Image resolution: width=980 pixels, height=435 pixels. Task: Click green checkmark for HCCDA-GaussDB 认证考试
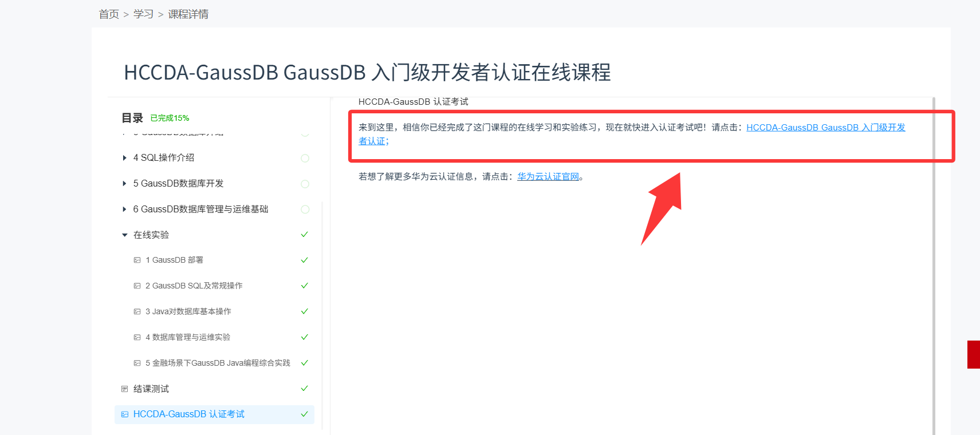[x=305, y=414]
